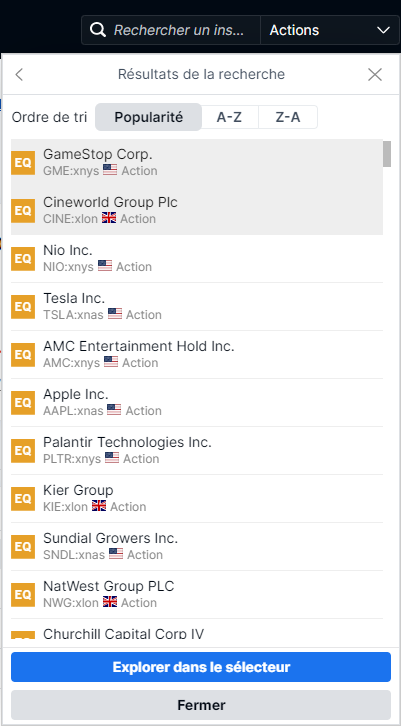Image resolution: width=401 pixels, height=726 pixels.
Task: Open the Actions asset type dropdown
Action: tap(330, 30)
